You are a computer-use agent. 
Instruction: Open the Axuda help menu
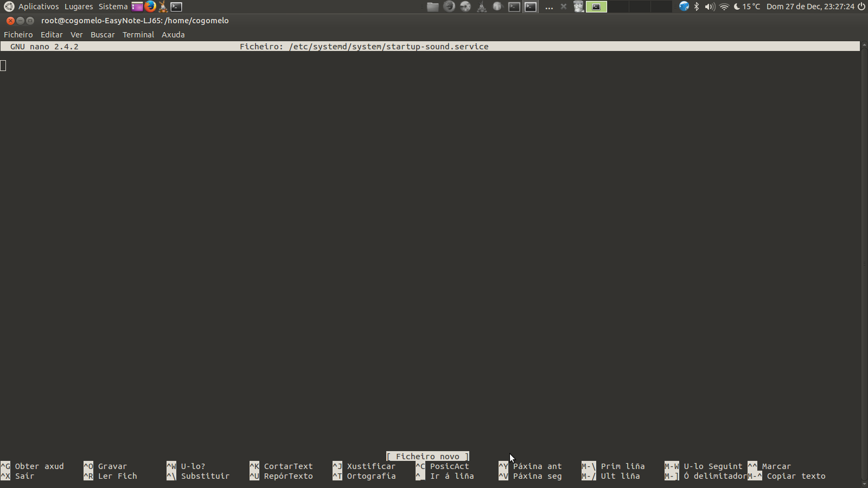(x=173, y=35)
